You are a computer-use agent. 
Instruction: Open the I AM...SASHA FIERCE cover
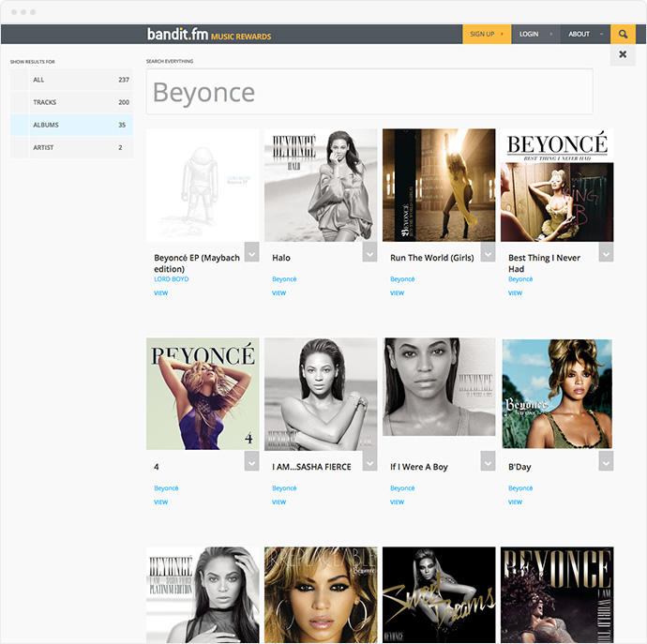point(321,394)
